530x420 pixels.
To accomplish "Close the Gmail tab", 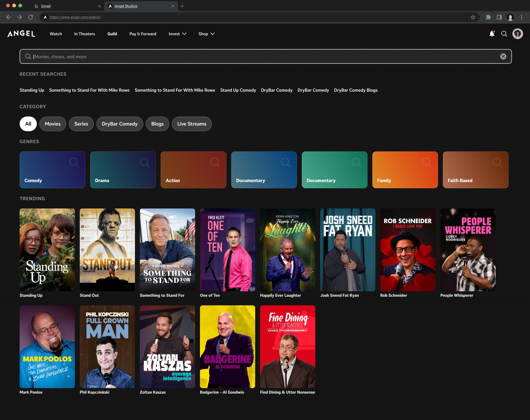I will click(x=99, y=6).
